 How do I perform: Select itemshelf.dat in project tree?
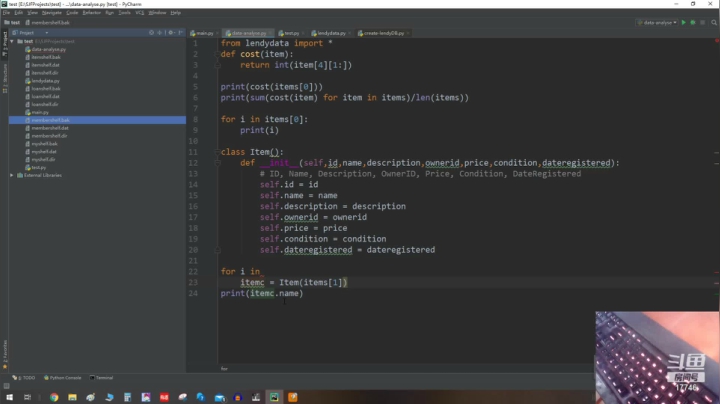[45, 65]
